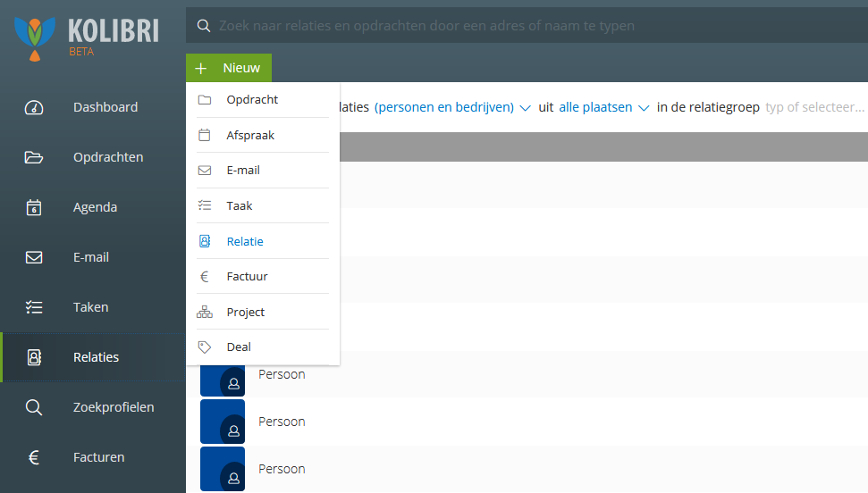Click the Zoekprofielen magnifier icon

point(34,407)
